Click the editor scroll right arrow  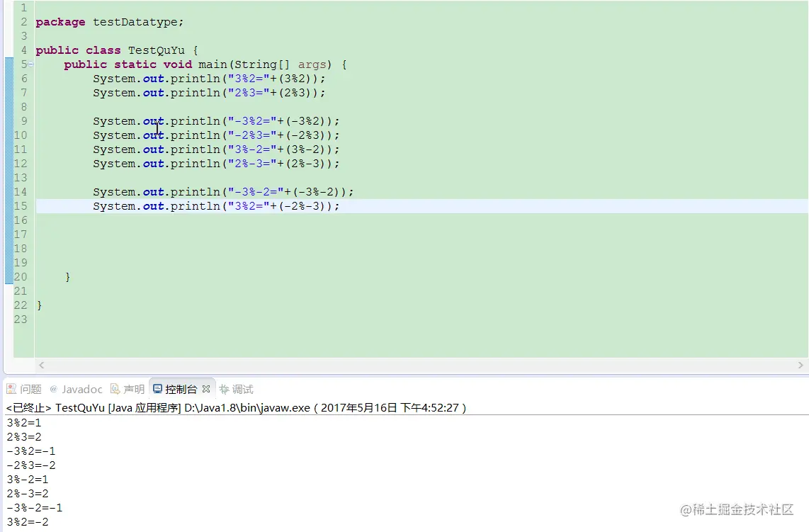tap(800, 366)
